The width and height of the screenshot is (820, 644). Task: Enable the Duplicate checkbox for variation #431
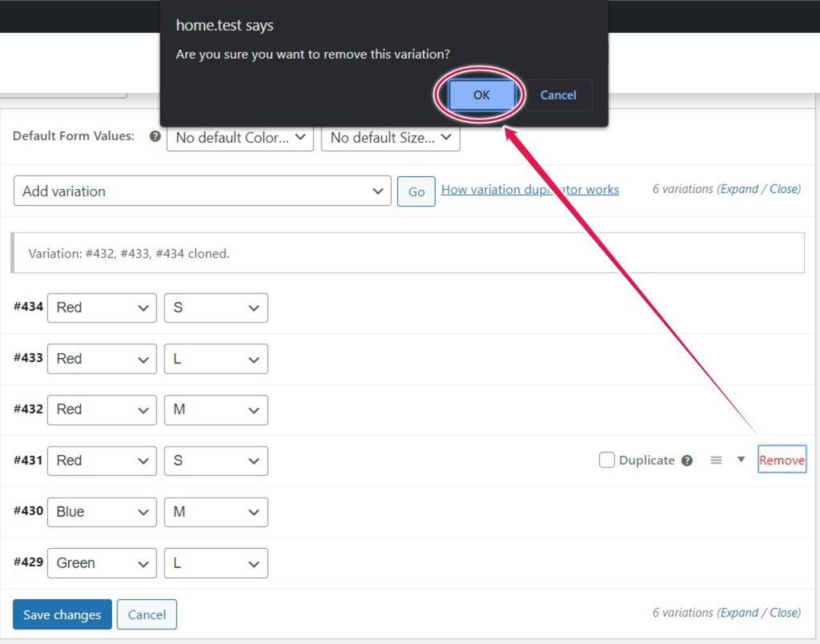click(606, 460)
